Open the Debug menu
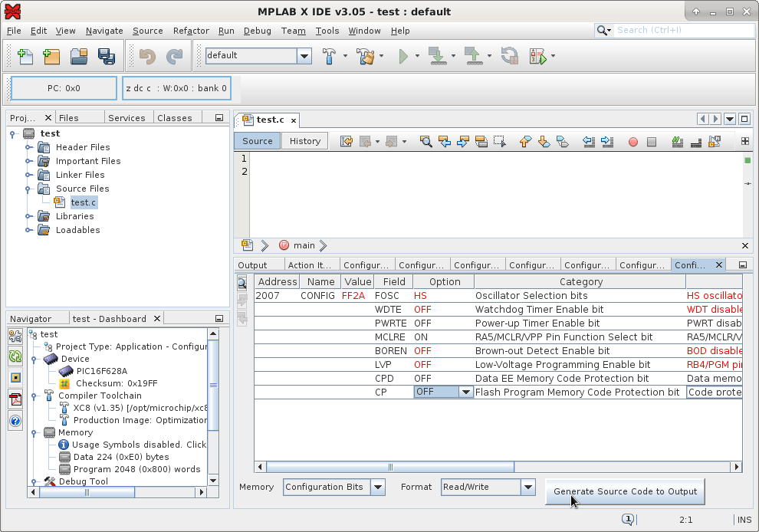This screenshot has width=759, height=532. 258,31
